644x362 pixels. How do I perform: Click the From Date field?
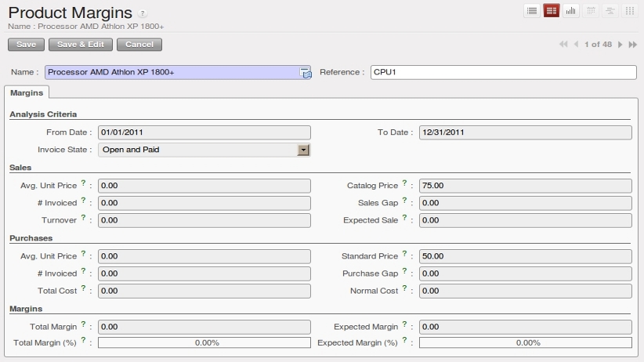point(204,132)
